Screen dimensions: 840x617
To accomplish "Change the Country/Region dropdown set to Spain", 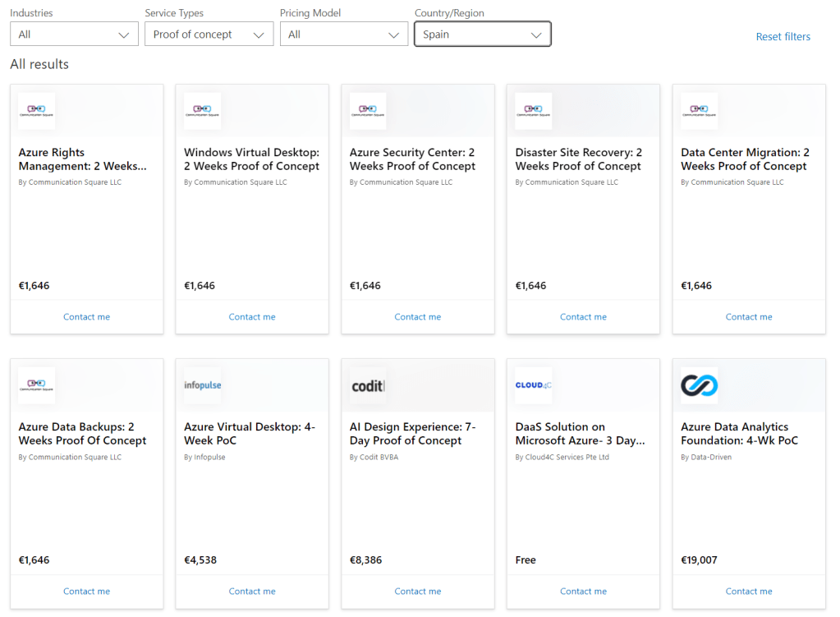I will (x=482, y=35).
